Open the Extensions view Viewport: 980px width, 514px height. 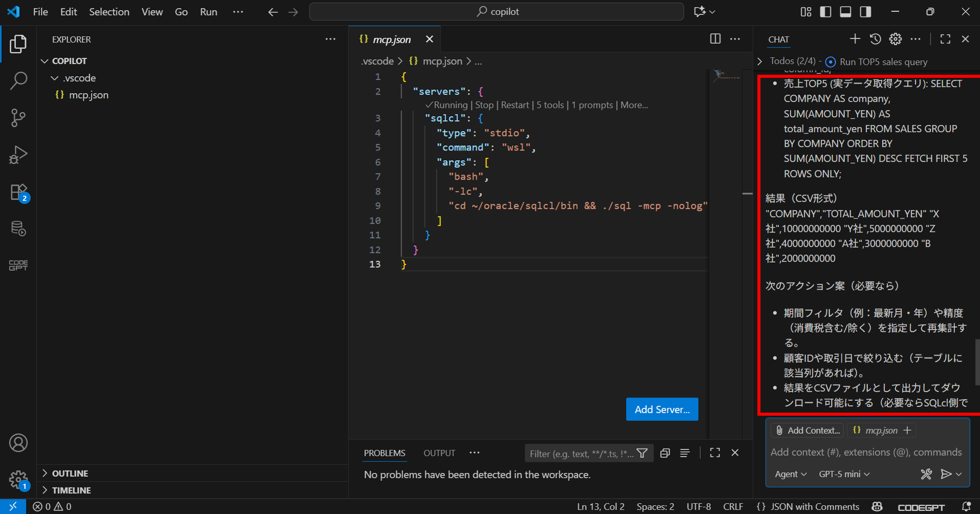(18, 192)
